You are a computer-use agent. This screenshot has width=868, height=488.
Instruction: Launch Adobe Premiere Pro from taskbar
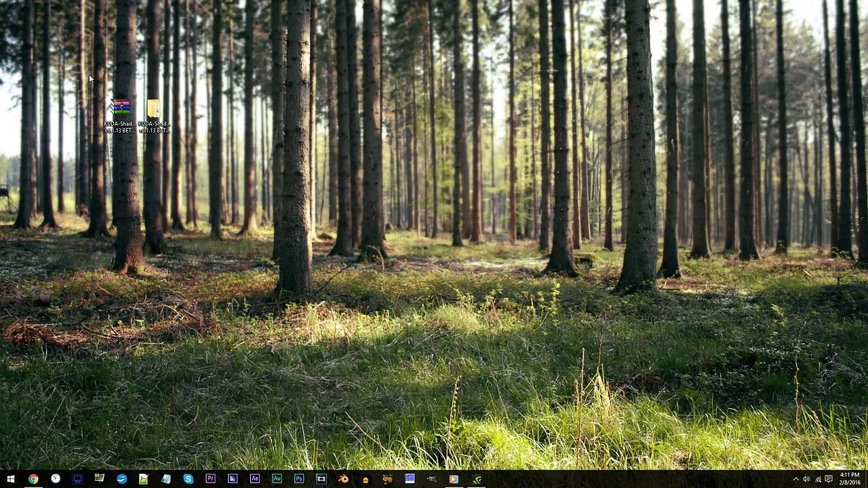coord(210,479)
